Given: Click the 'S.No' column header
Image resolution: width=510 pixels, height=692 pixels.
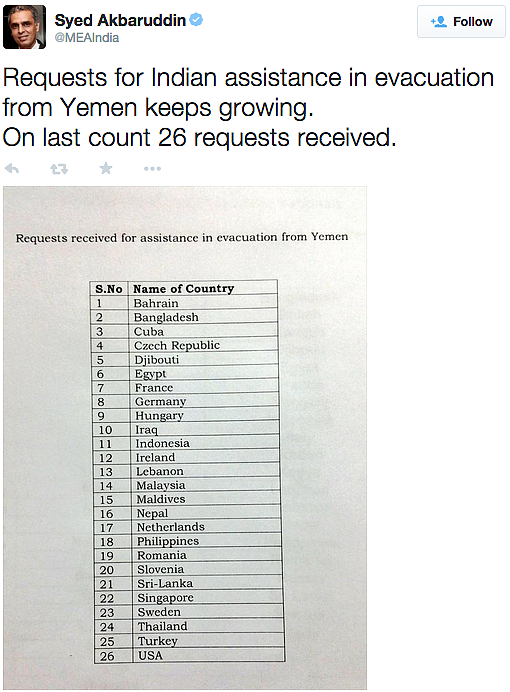Looking at the screenshot, I should tap(109, 289).
